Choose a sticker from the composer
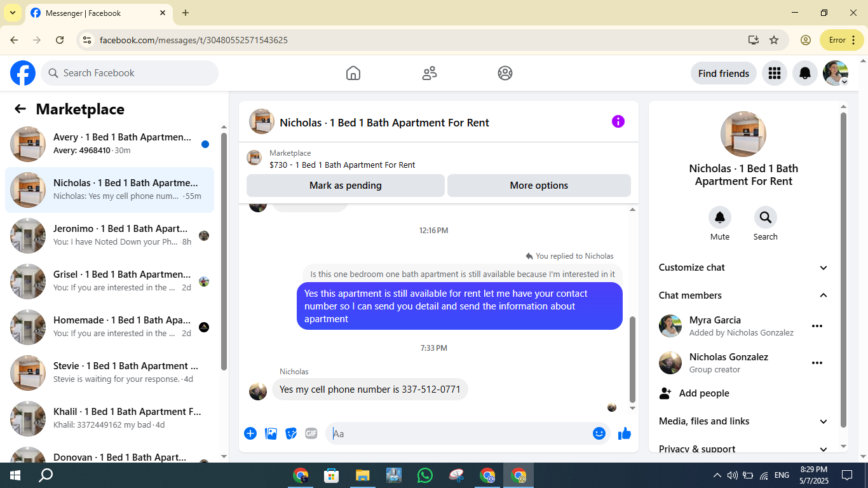The image size is (868, 488). 291,433
